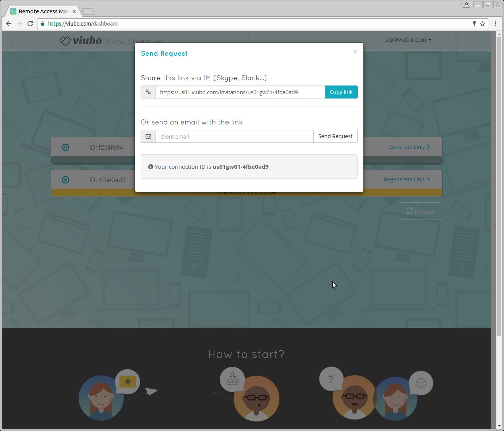This screenshot has width=504, height=431.
Task: Click the ID: f2c4fe94 label
Action: (106, 147)
